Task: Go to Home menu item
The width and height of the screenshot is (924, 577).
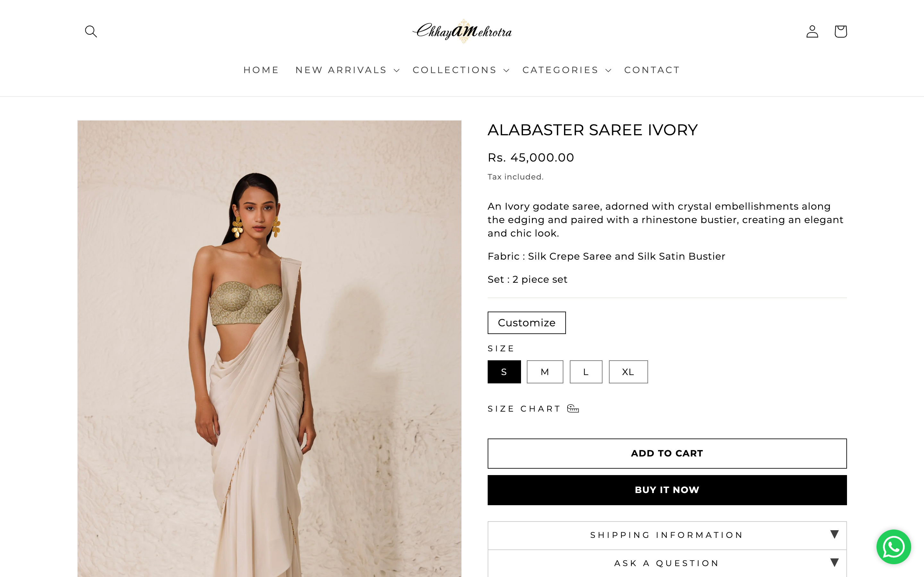Action: pyautogui.click(x=261, y=70)
